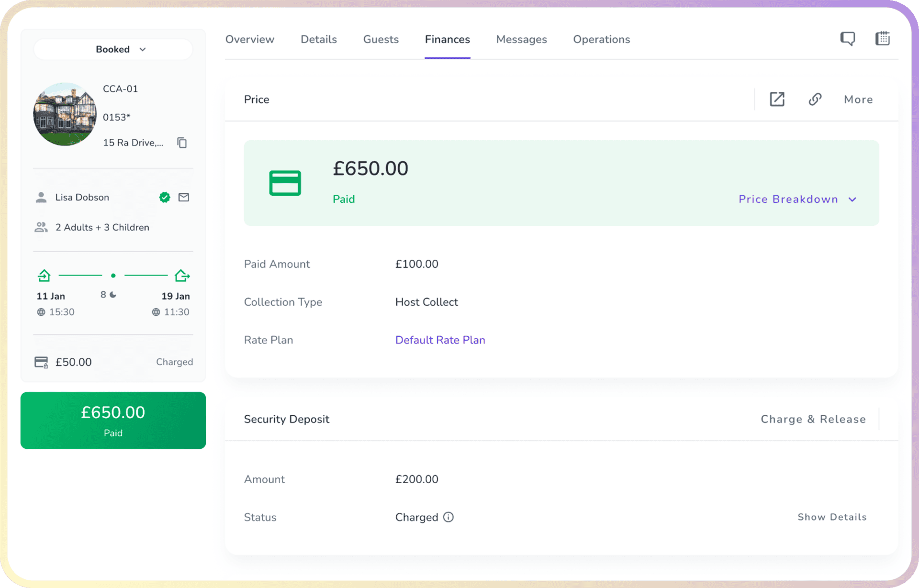919x588 pixels.
Task: Open the More menu in Price section
Action: pos(858,100)
